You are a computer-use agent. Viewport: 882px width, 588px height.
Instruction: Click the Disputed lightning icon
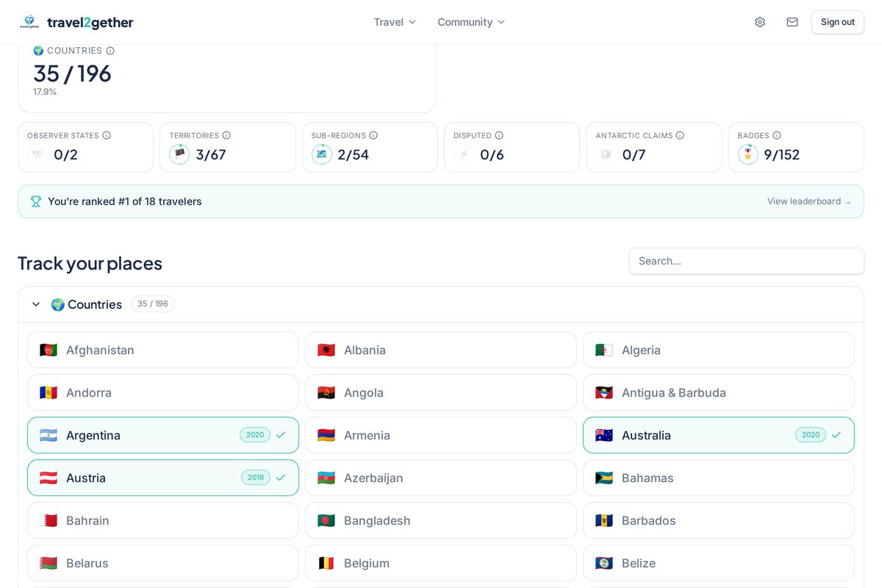(464, 154)
